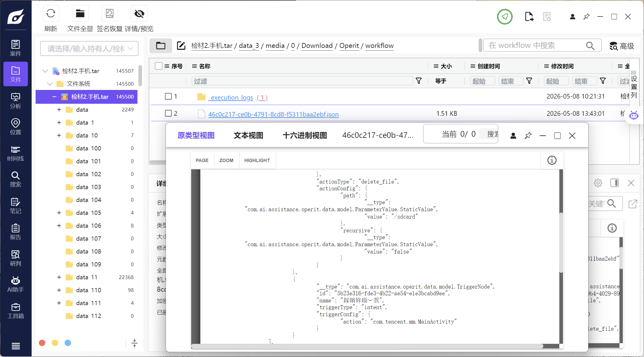Expand the data folder with 2249 items
Image resolution: width=644 pixels, height=357 pixels.
tap(59, 110)
